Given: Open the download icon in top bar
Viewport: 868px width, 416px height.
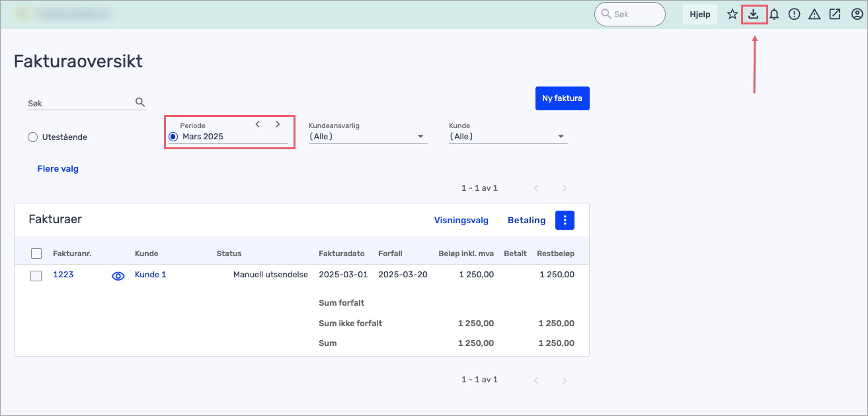Looking at the screenshot, I should [753, 14].
